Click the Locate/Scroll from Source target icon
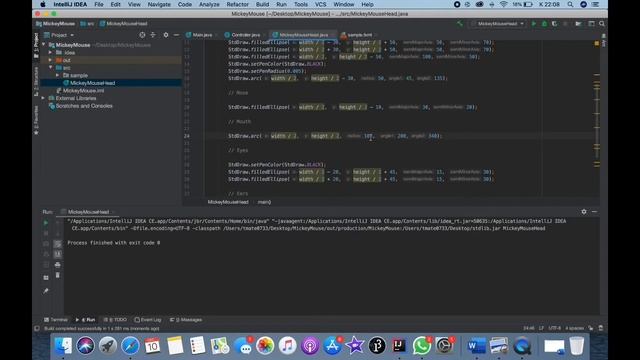 tap(142, 35)
